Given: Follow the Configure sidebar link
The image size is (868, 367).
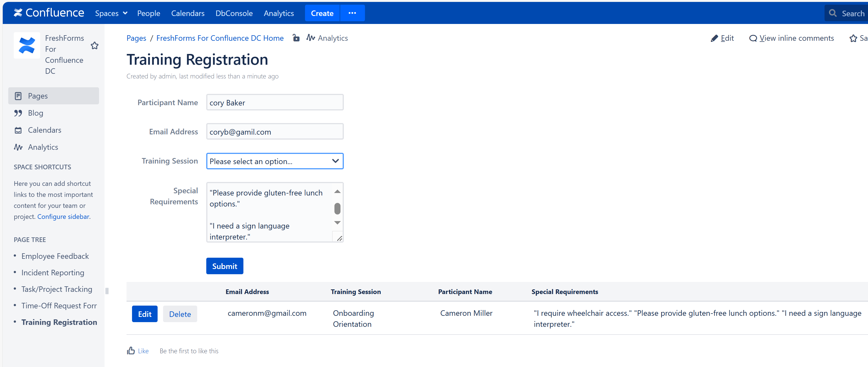Looking at the screenshot, I should pos(63,216).
